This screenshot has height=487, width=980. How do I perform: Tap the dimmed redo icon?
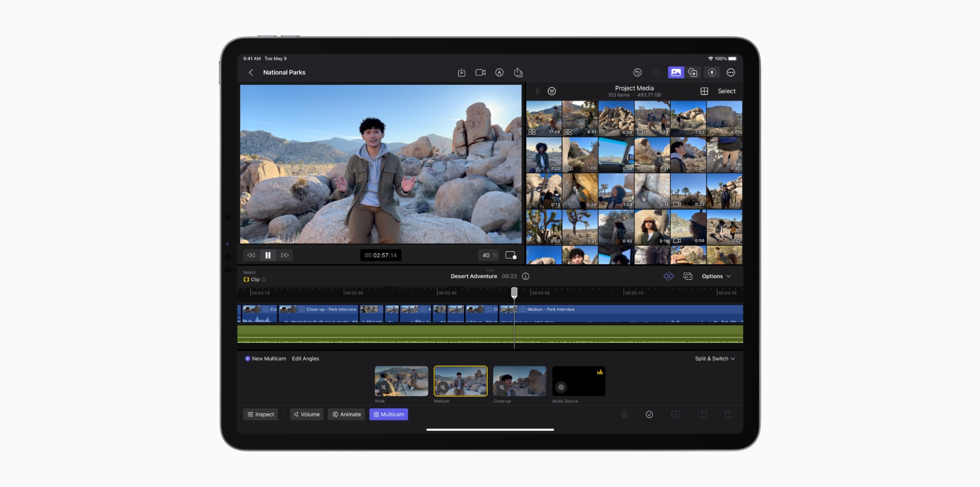point(657,73)
